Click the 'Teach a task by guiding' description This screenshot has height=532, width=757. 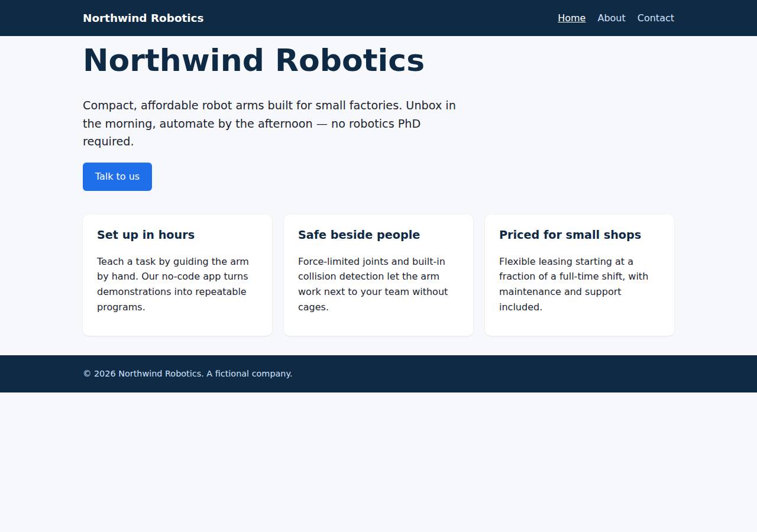173,284
